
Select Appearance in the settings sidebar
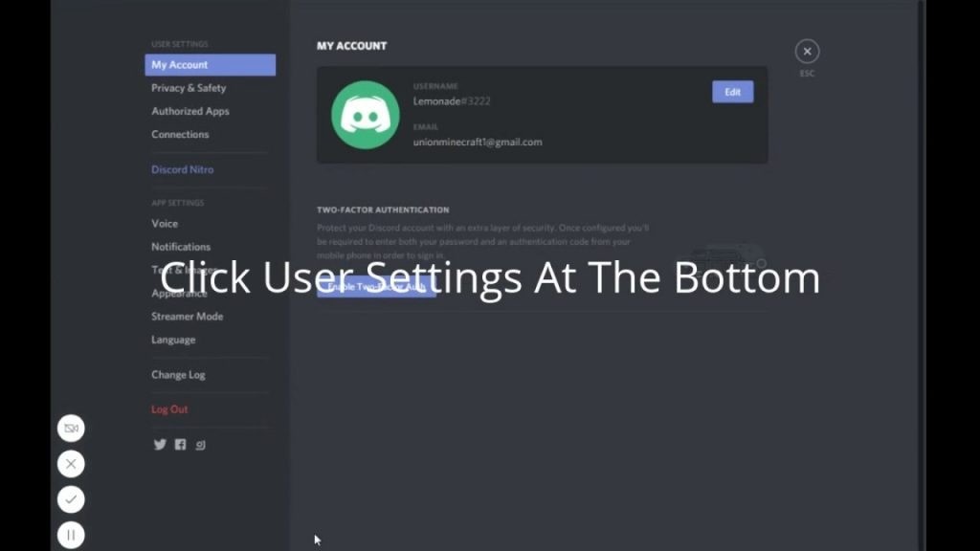[178, 293]
